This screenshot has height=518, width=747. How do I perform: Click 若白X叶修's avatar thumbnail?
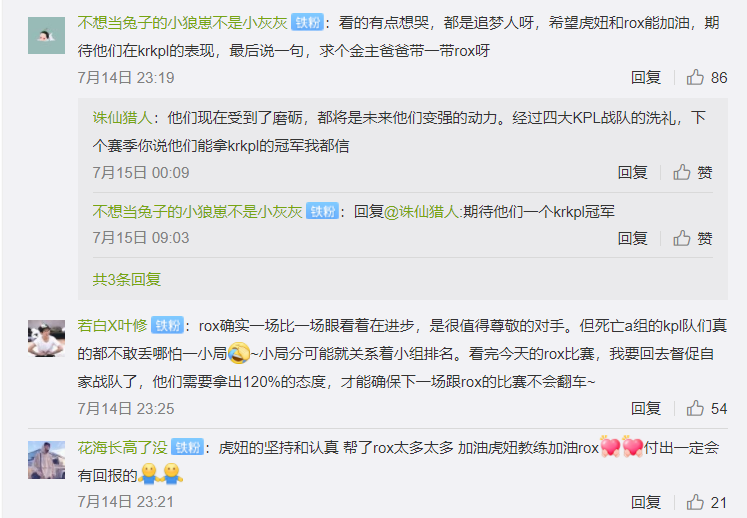click(46, 338)
